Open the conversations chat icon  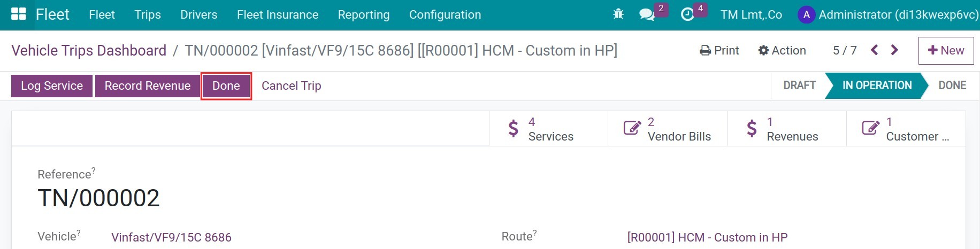pyautogui.click(x=647, y=14)
